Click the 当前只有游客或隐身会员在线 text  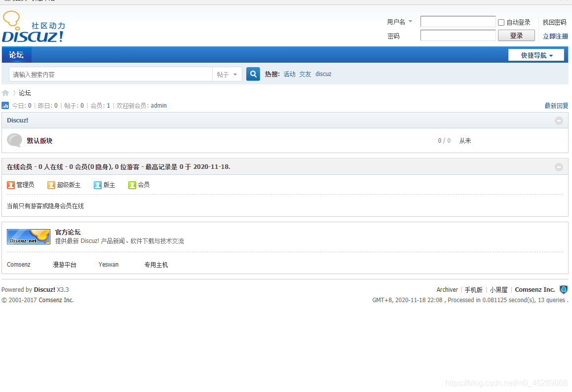tap(45, 206)
